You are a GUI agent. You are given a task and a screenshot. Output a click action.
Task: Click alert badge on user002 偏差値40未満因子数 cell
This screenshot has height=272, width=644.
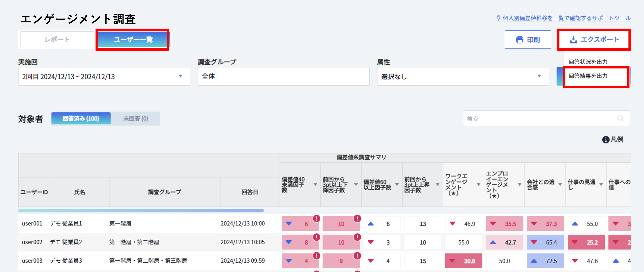click(x=316, y=237)
